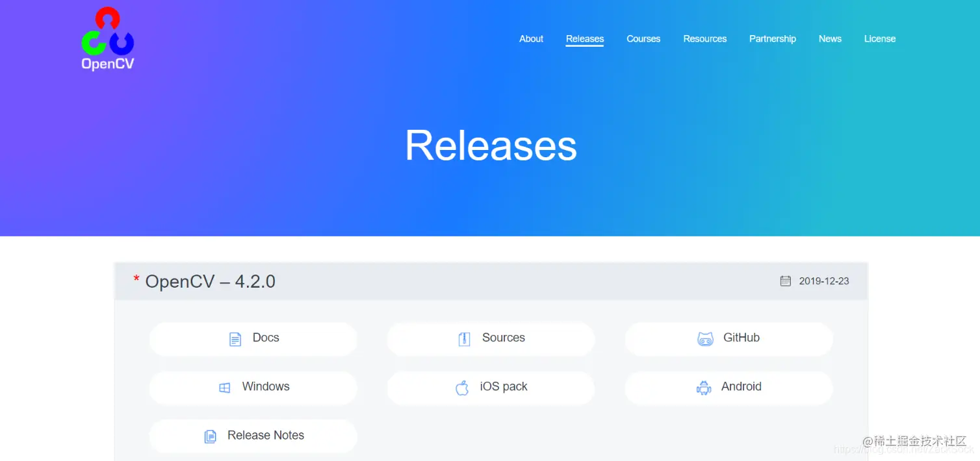Click the large Releases page title
Viewport: 980px width, 461px height.
(491, 145)
